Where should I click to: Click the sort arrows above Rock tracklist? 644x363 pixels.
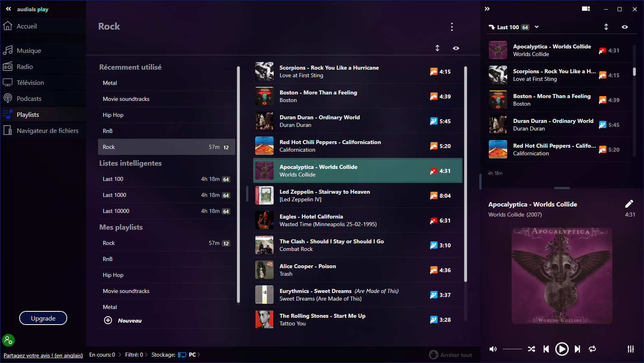coord(437,48)
